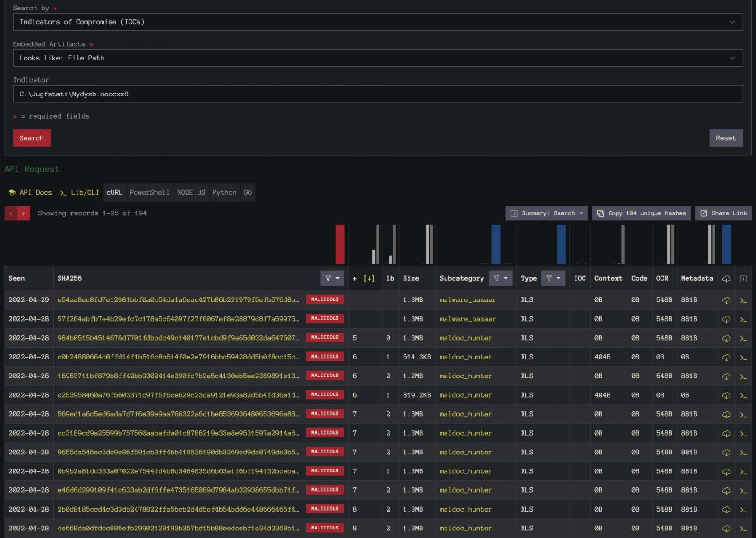Open the Embedded Artifacts File Path dropdown
This screenshot has width=756, height=538.
point(378,58)
